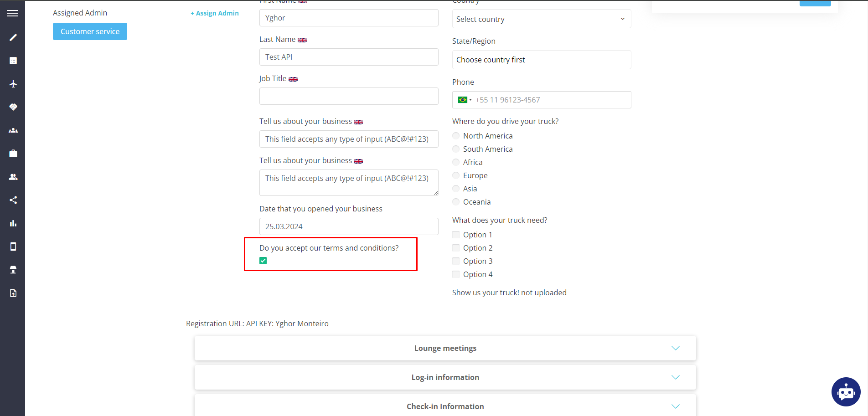This screenshot has width=868, height=416.
Task: Click the airplane travel icon
Action: tap(12, 84)
